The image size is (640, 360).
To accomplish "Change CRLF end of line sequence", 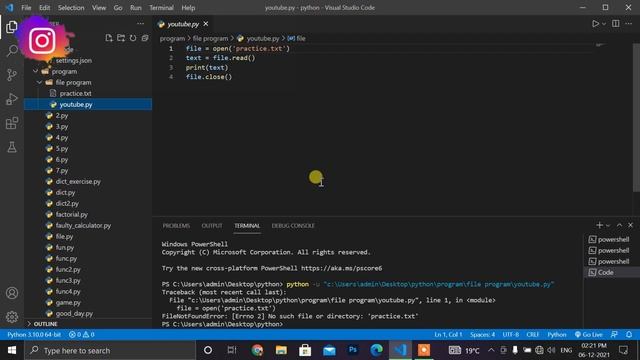I will pos(533,335).
